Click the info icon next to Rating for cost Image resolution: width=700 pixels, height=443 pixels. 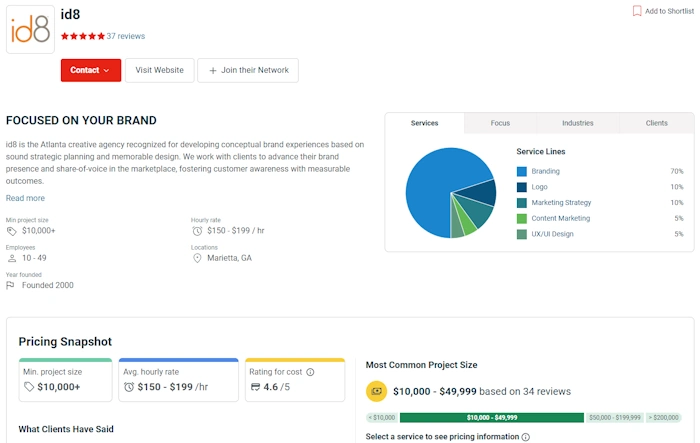point(310,372)
